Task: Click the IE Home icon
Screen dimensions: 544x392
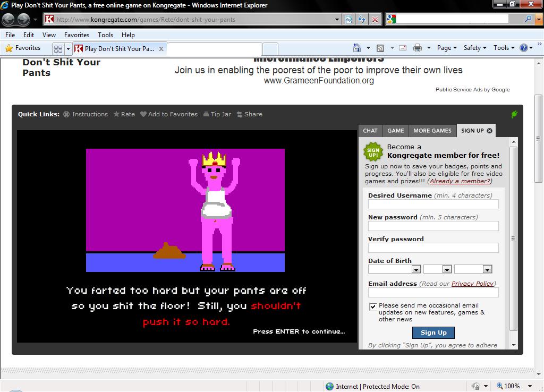Action: [x=357, y=48]
